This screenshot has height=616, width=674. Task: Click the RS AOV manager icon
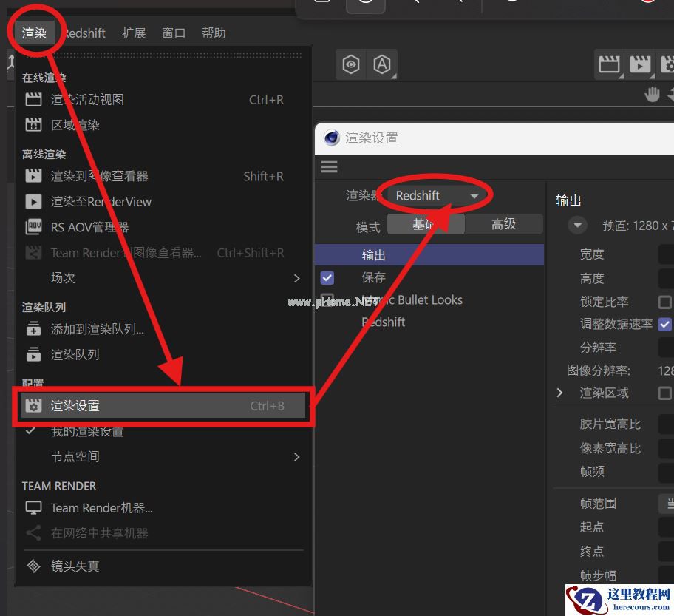pyautogui.click(x=33, y=227)
